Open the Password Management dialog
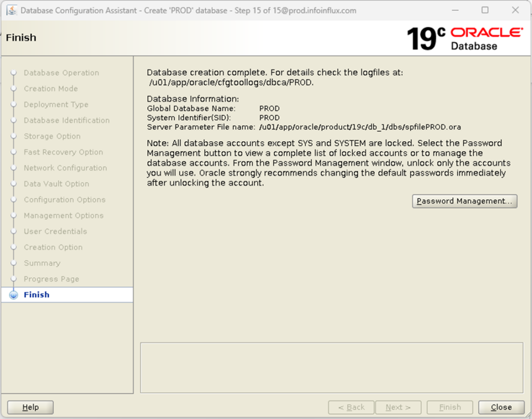Screen dimensions: 532x419 [464, 201]
